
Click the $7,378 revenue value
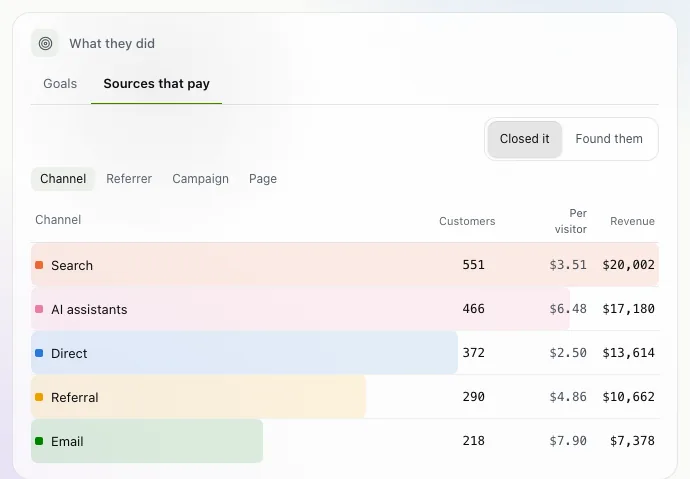(x=632, y=441)
